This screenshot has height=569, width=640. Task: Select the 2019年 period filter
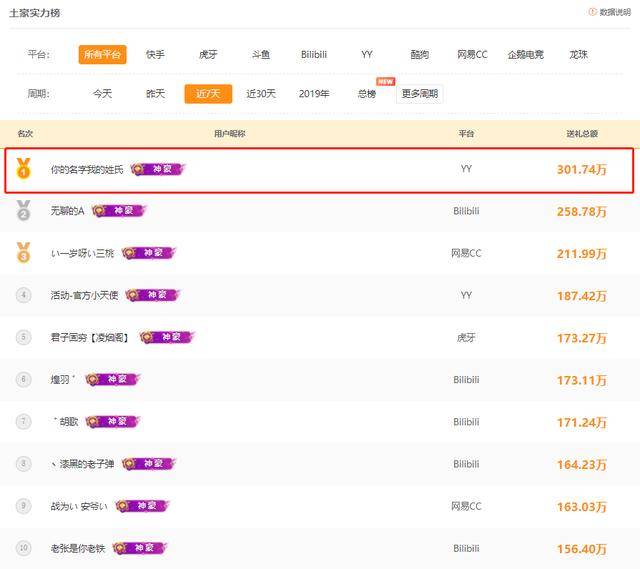click(x=314, y=94)
